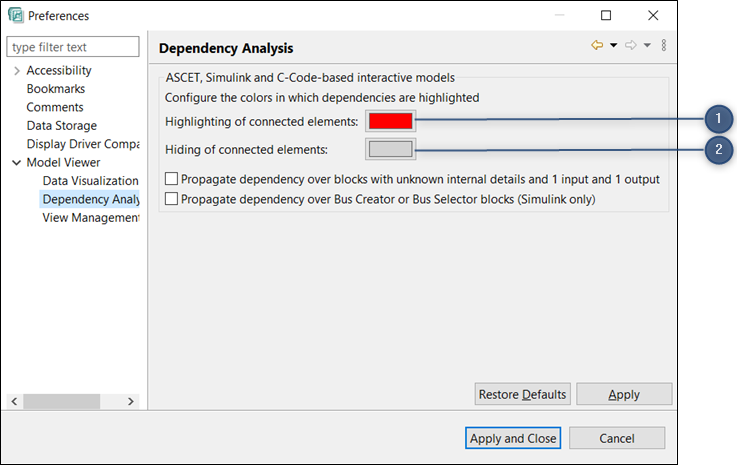Click the type filter text field
Image resolution: width=737 pixels, height=465 pixels.
coord(73,47)
